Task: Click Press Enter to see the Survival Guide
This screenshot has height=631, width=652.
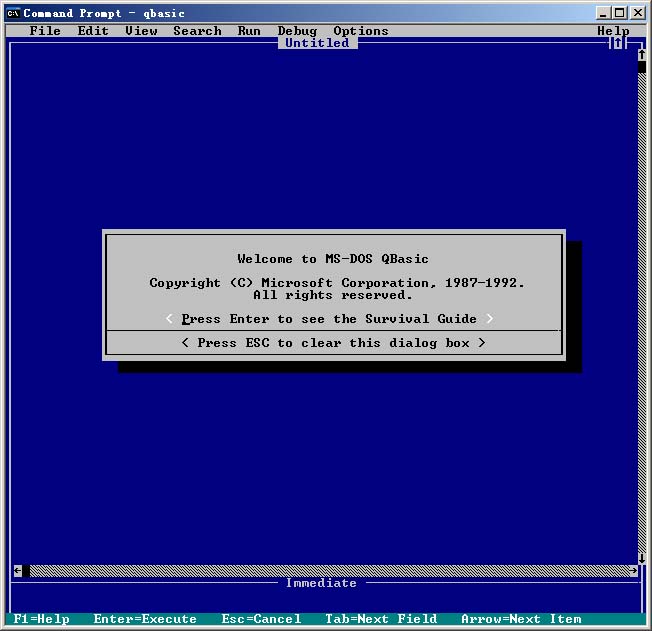Action: (x=329, y=319)
